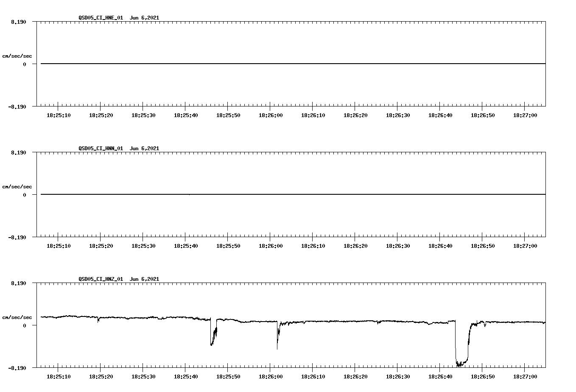This screenshot has width=576, height=392.
Task: Click the cm/sec/sec unit label of HNZ plot
Action: point(17,317)
